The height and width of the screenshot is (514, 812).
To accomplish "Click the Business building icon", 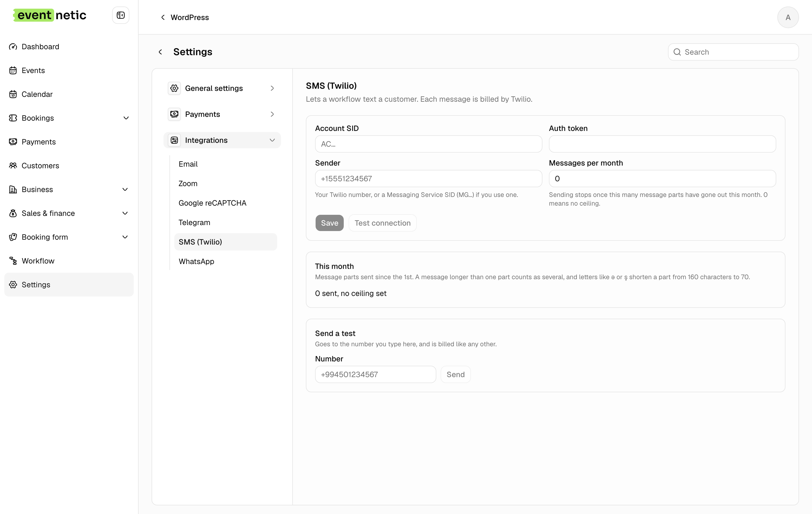I will [x=13, y=189].
